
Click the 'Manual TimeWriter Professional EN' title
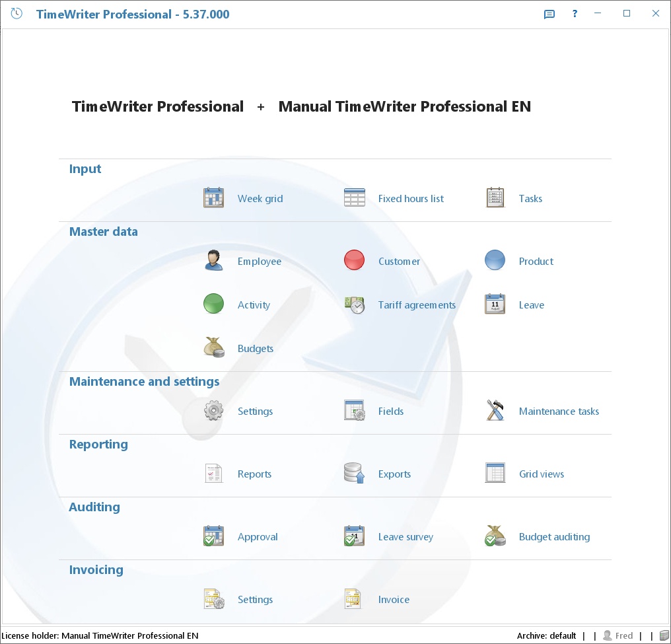point(404,106)
